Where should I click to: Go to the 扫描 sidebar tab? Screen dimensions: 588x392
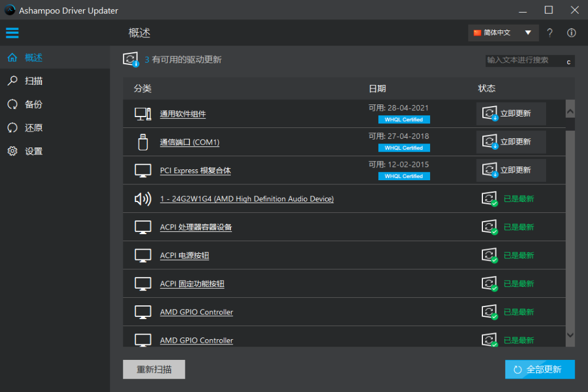coord(33,81)
